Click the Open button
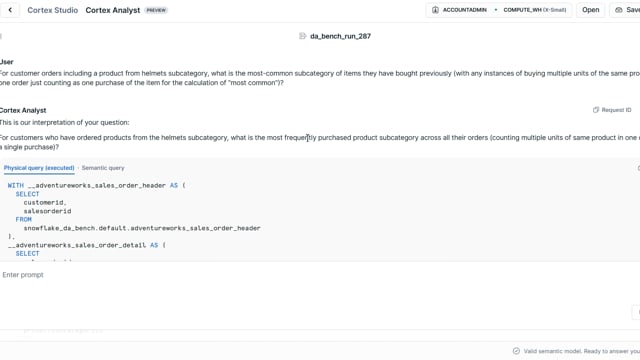The width and height of the screenshot is (640, 360). pos(590,10)
